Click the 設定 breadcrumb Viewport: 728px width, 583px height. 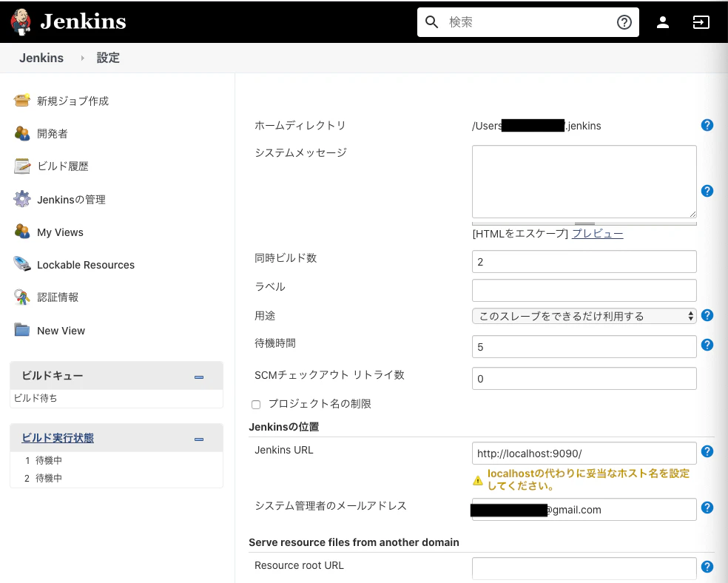(x=108, y=58)
